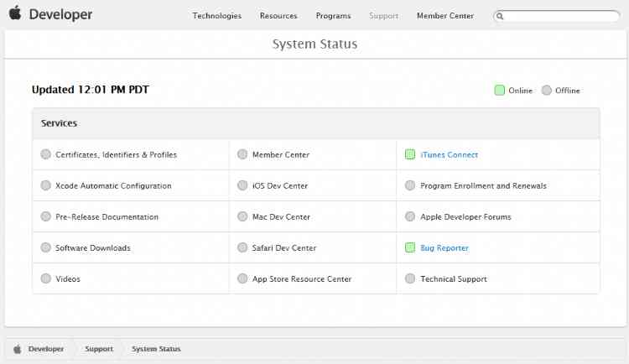Click status icon beside Apple Developer Forums
The height and width of the screenshot is (364, 629).
tap(410, 216)
